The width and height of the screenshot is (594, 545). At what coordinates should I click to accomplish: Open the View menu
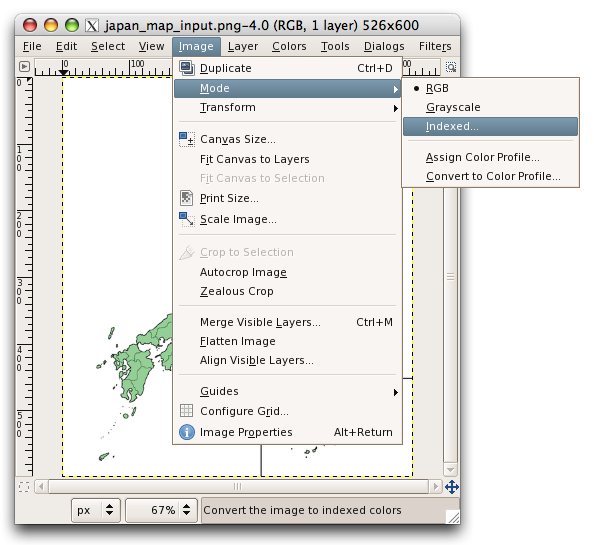pyautogui.click(x=151, y=46)
